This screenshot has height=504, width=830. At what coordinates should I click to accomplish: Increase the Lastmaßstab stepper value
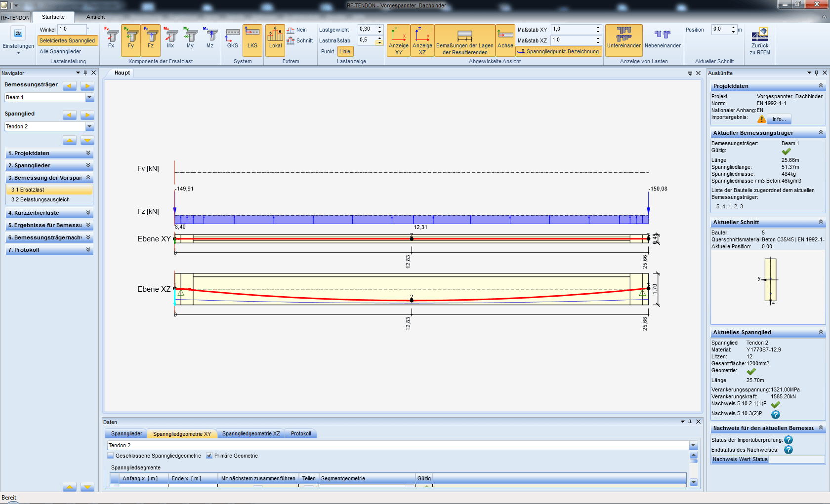click(x=379, y=38)
